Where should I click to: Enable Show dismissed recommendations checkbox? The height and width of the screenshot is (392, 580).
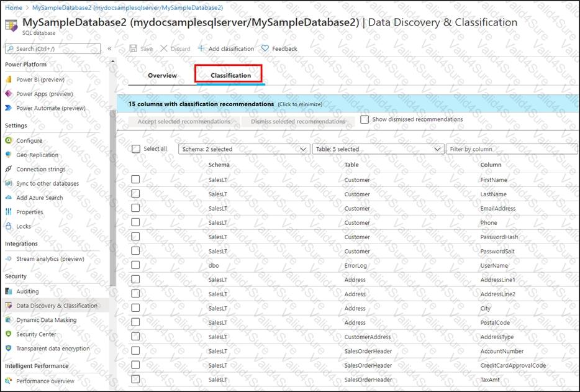click(365, 119)
